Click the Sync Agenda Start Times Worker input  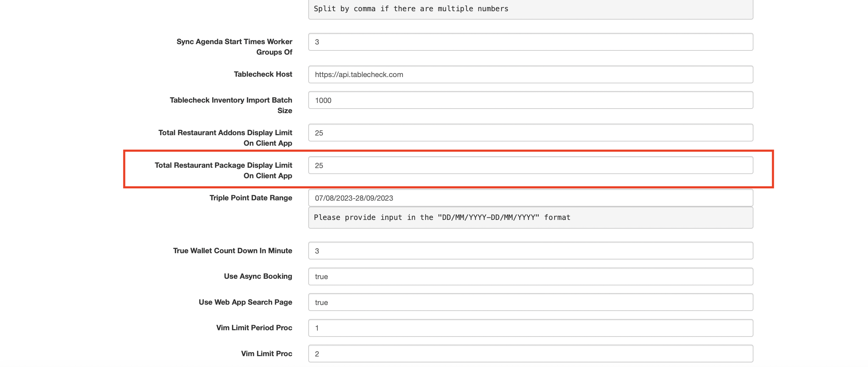point(530,42)
